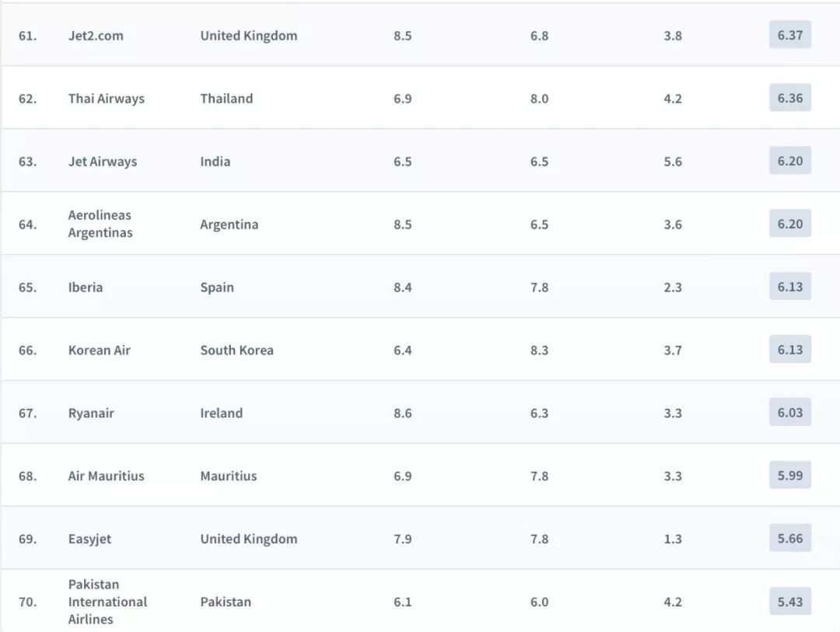Select the South Korea country cell
This screenshot has height=632, width=840.
tap(236, 351)
